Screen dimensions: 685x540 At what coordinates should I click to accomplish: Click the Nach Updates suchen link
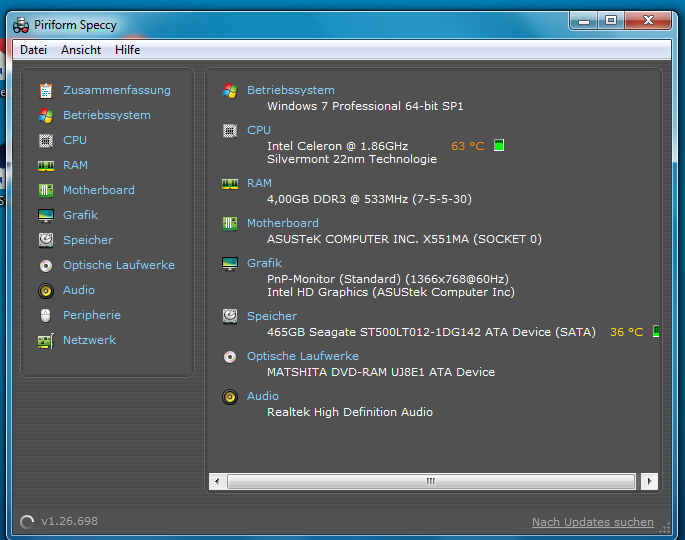592,522
